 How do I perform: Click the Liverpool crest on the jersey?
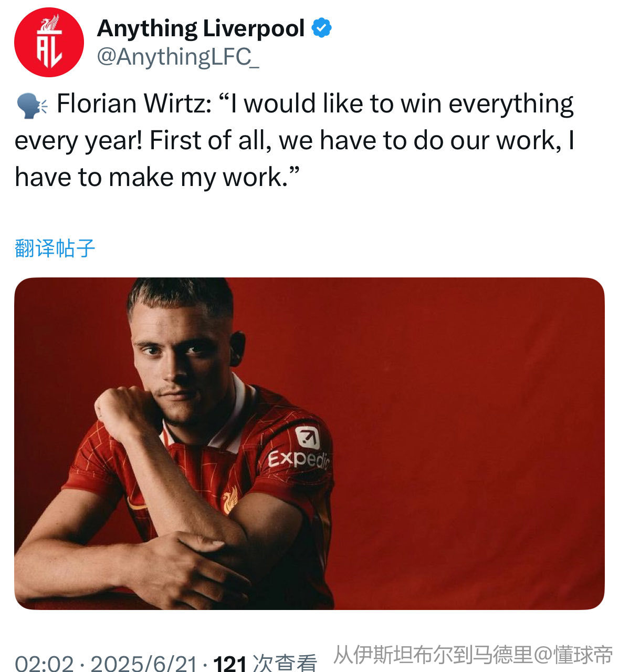(x=229, y=500)
